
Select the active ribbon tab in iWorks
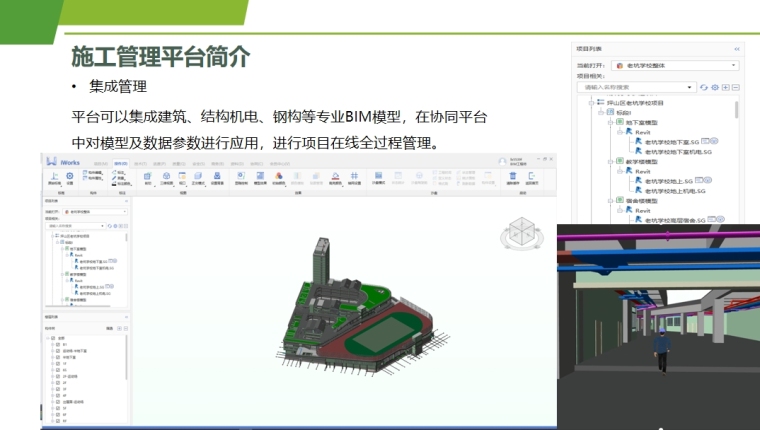(121, 163)
